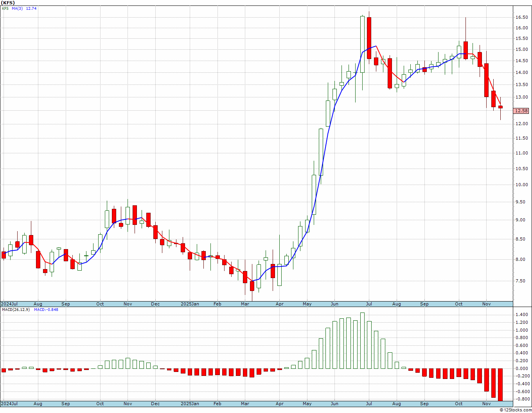
Task: Click the 13.50 price axis label
Action: (x=521, y=84)
